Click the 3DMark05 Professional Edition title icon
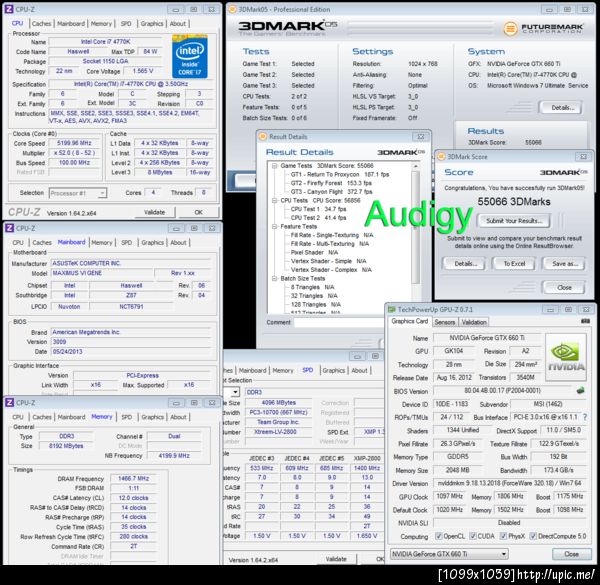Screen dimensions: 600x585 (x=232, y=10)
